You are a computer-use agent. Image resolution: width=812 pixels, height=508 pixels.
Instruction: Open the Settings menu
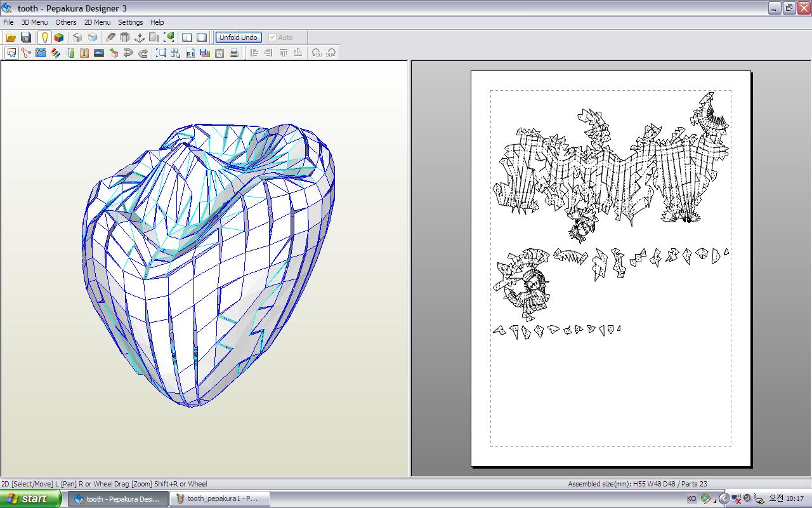(131, 22)
